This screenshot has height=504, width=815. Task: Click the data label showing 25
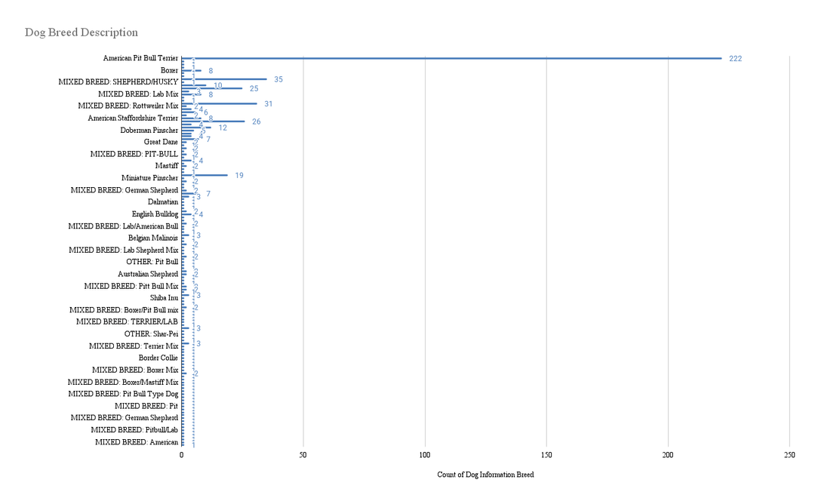click(x=254, y=88)
